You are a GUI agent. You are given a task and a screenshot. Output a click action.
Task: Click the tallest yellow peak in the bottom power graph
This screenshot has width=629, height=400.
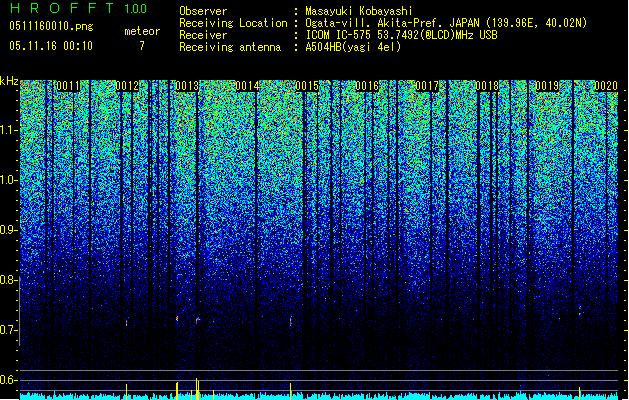tap(197, 389)
